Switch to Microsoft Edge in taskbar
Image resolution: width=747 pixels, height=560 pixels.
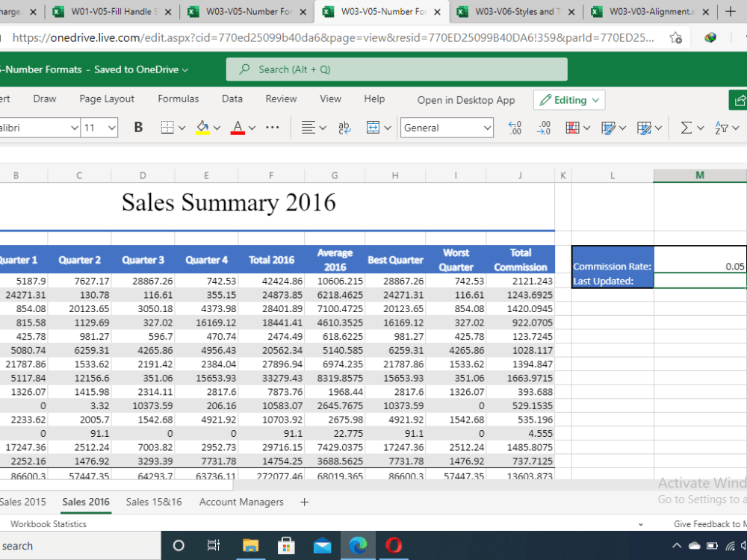pyautogui.click(x=359, y=545)
